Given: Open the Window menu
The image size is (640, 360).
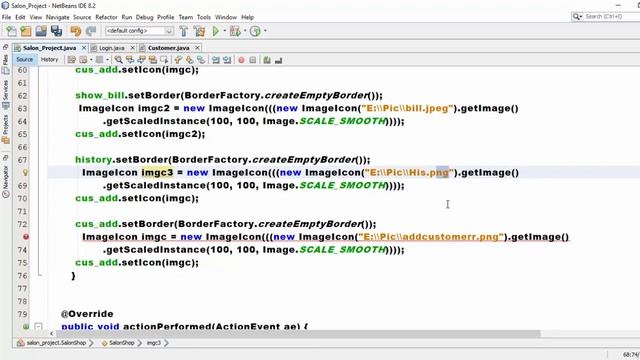Looking at the screenshot, I should point(226,17).
